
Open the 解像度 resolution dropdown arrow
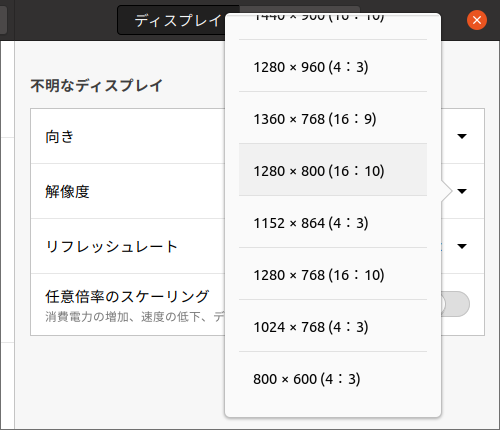tap(462, 191)
